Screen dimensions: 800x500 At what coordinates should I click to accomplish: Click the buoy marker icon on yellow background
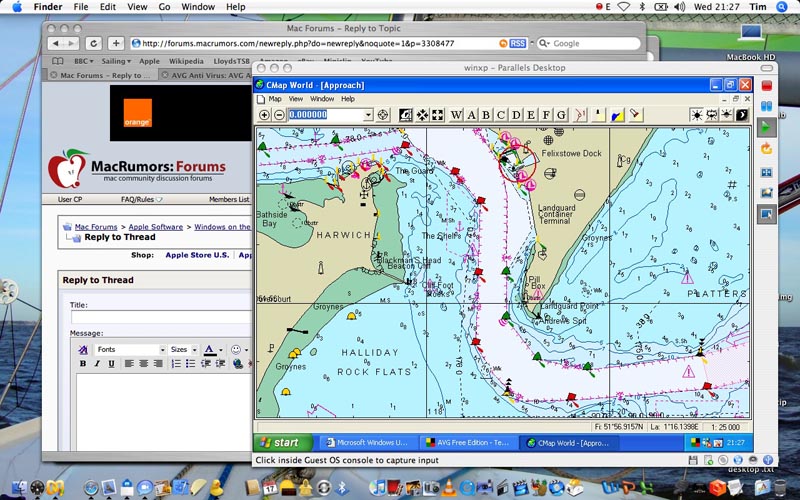click(599, 115)
